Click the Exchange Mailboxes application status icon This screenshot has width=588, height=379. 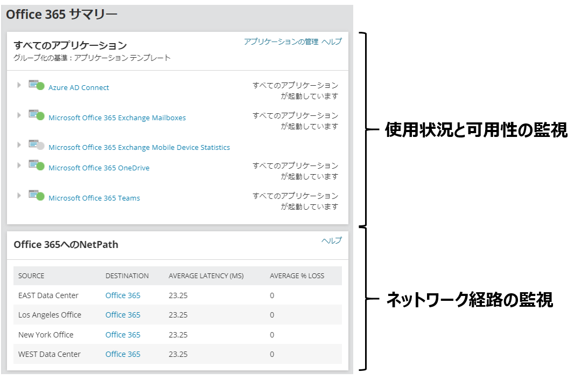[x=37, y=115]
